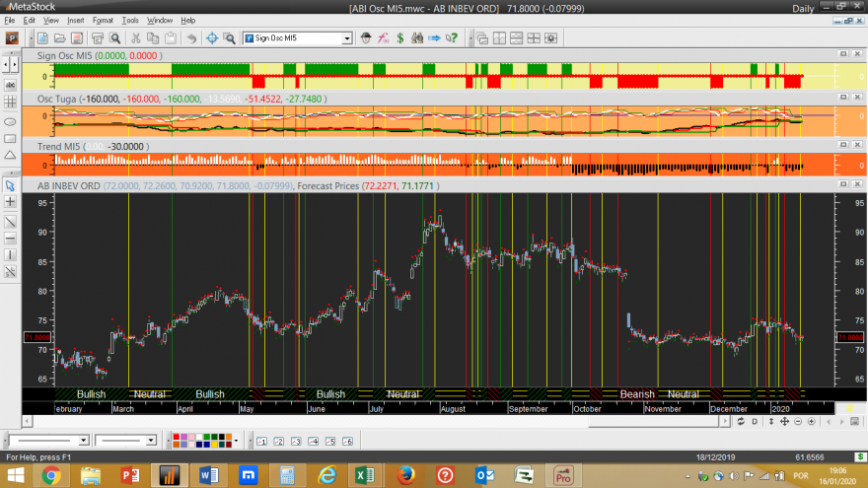
Task: Activate the blue crosshair pointer tool
Action: point(212,38)
